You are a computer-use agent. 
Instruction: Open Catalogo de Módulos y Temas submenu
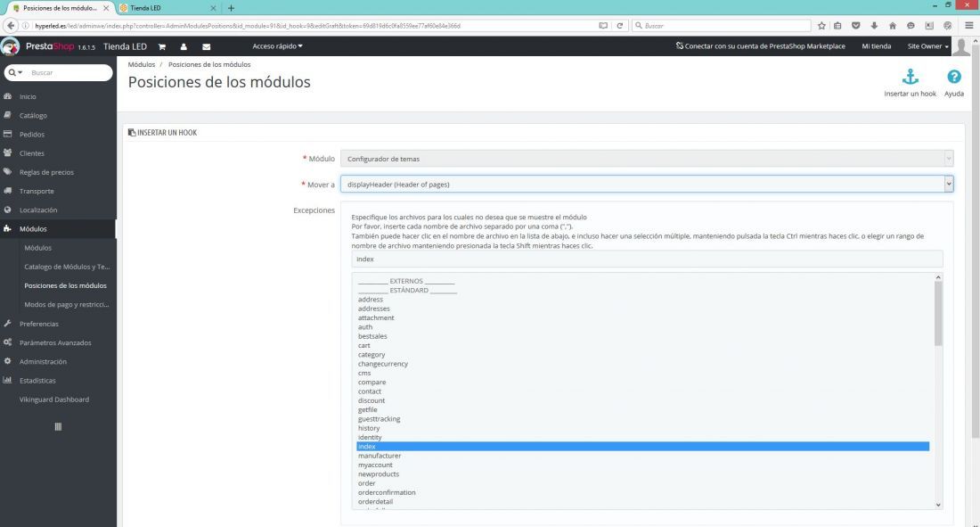pyautogui.click(x=67, y=267)
